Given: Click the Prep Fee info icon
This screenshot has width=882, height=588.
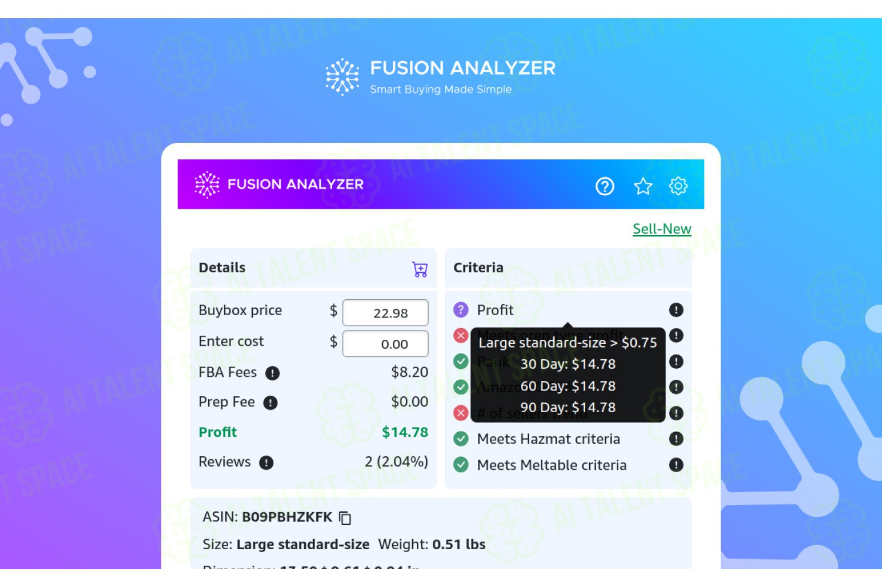Looking at the screenshot, I should [270, 403].
